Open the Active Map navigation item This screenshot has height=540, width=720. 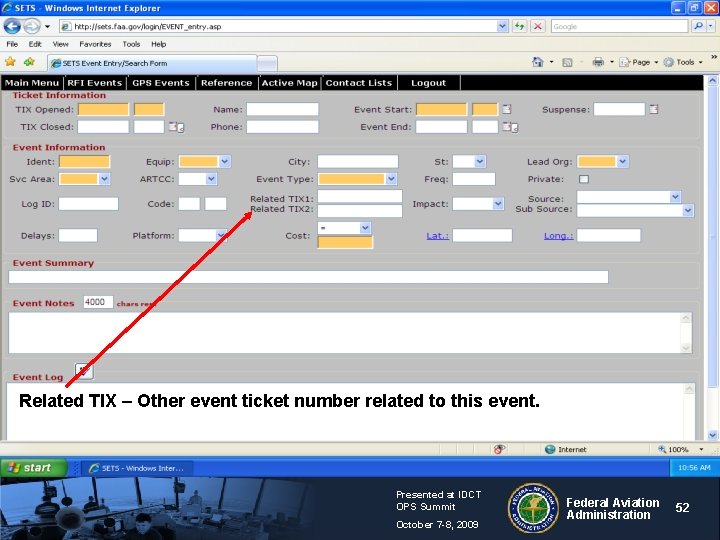pyautogui.click(x=289, y=83)
